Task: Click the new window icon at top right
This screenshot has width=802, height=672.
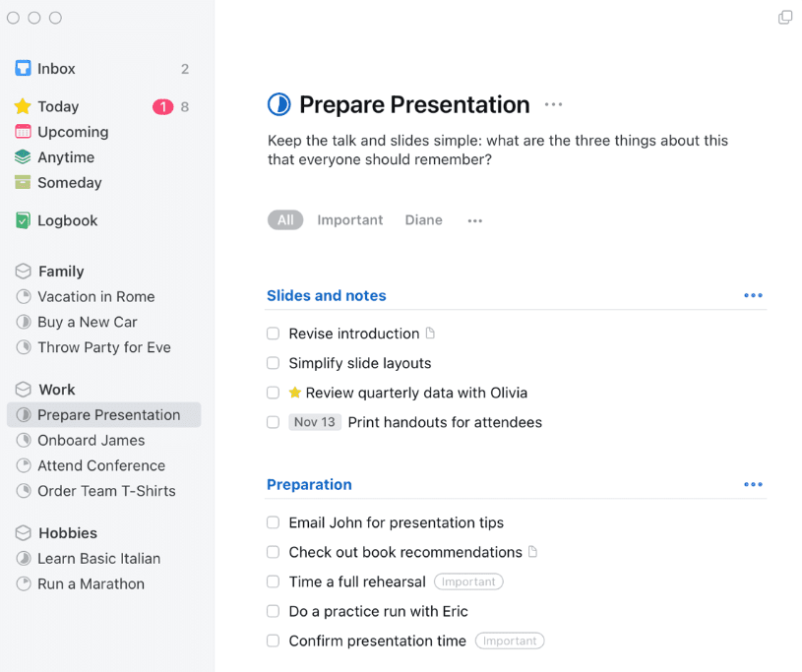Action: pos(784,18)
